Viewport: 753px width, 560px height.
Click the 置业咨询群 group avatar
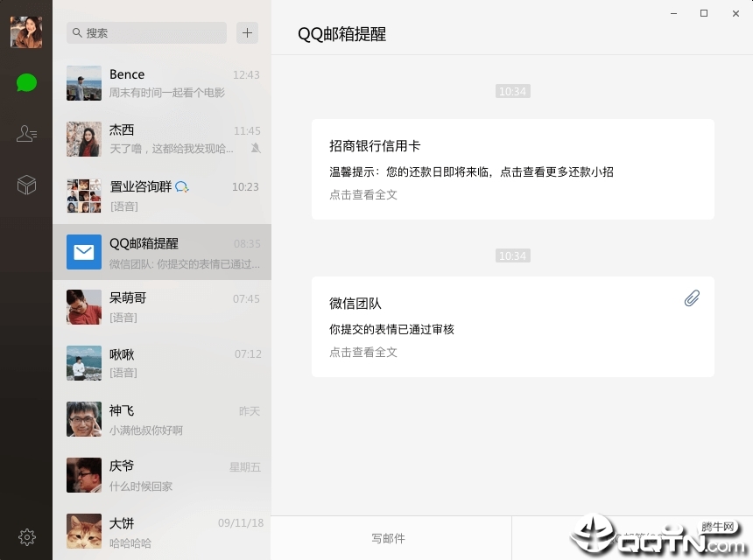click(84, 195)
